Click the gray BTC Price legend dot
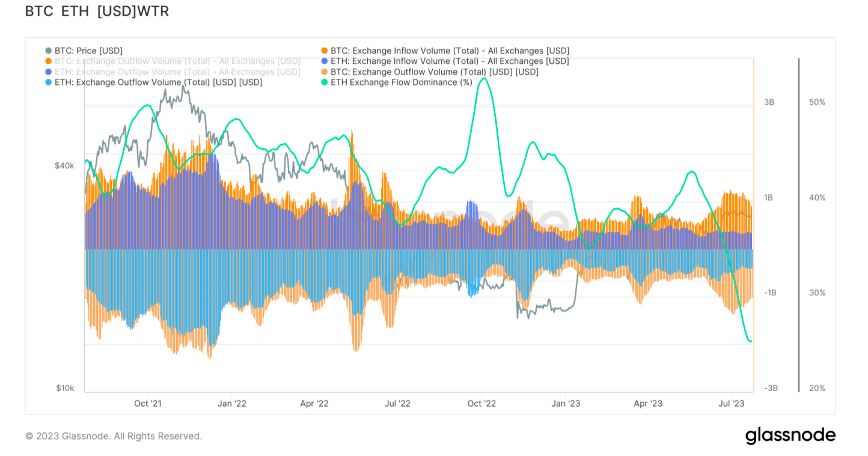 [49, 51]
